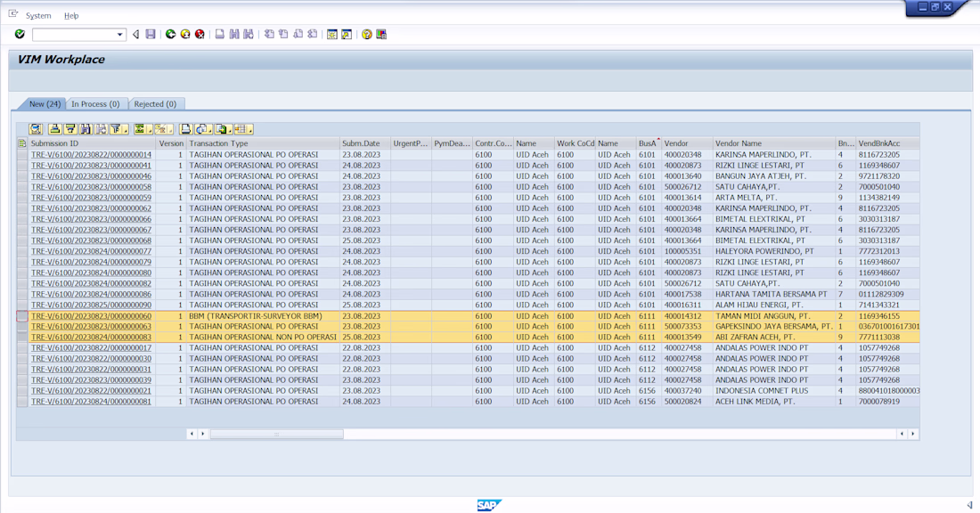Viewport: 980px width, 513px height.
Task: Open Customize Local Layout icon
Action: click(x=381, y=34)
